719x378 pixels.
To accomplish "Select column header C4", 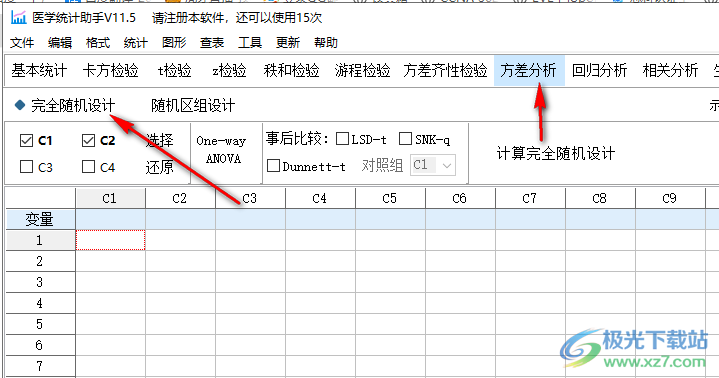I will click(321, 198).
